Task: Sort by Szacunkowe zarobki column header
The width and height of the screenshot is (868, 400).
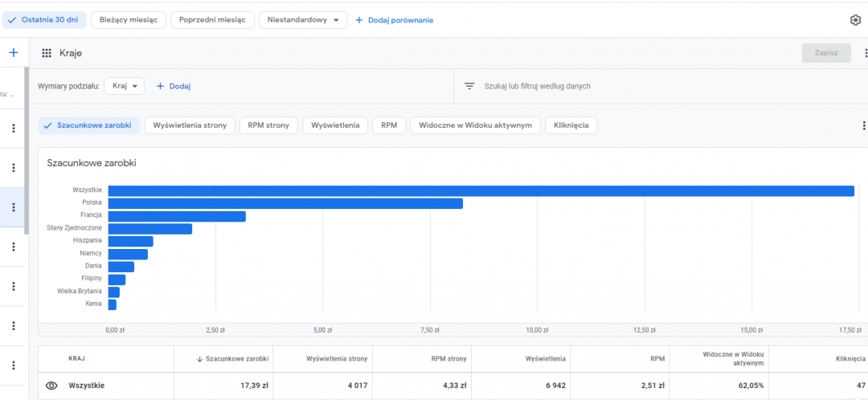Action: tap(232, 358)
